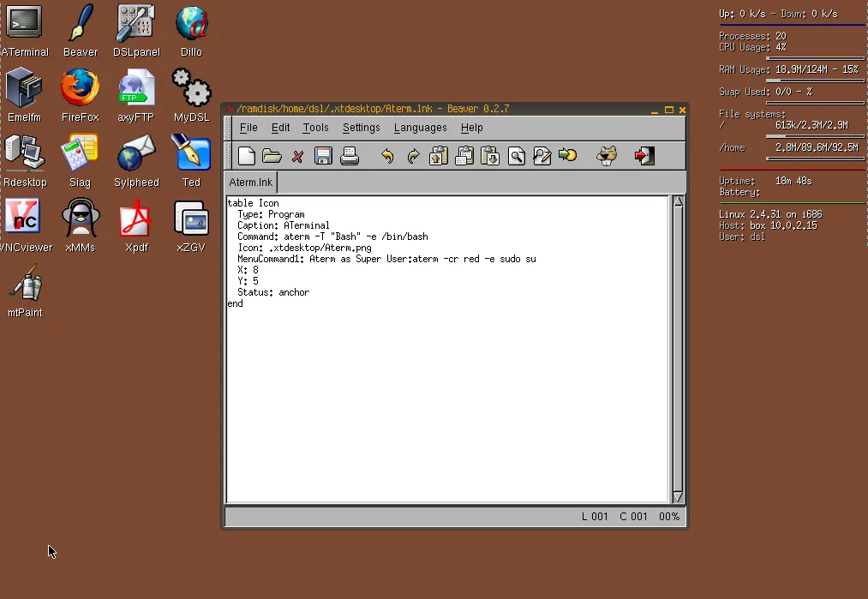Click the red X close-file icon
868x599 pixels.
point(297,156)
